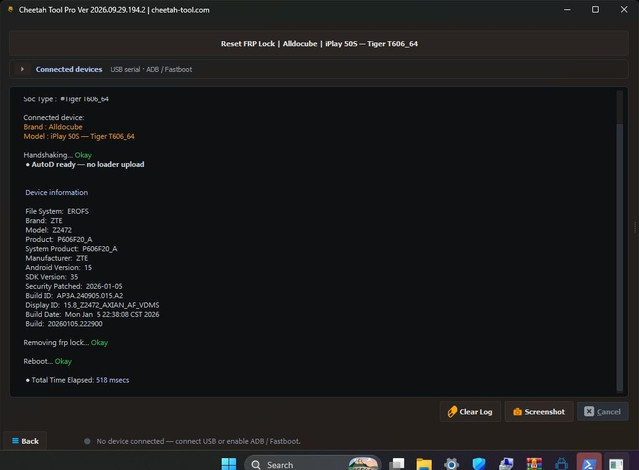Click the Cancel button
Viewport: 639px width, 470px height.
602,412
